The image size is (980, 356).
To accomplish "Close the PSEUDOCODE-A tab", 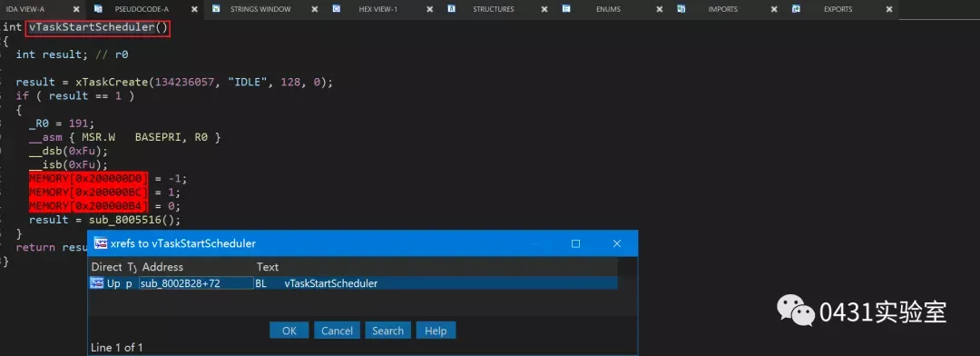I will click(x=195, y=9).
